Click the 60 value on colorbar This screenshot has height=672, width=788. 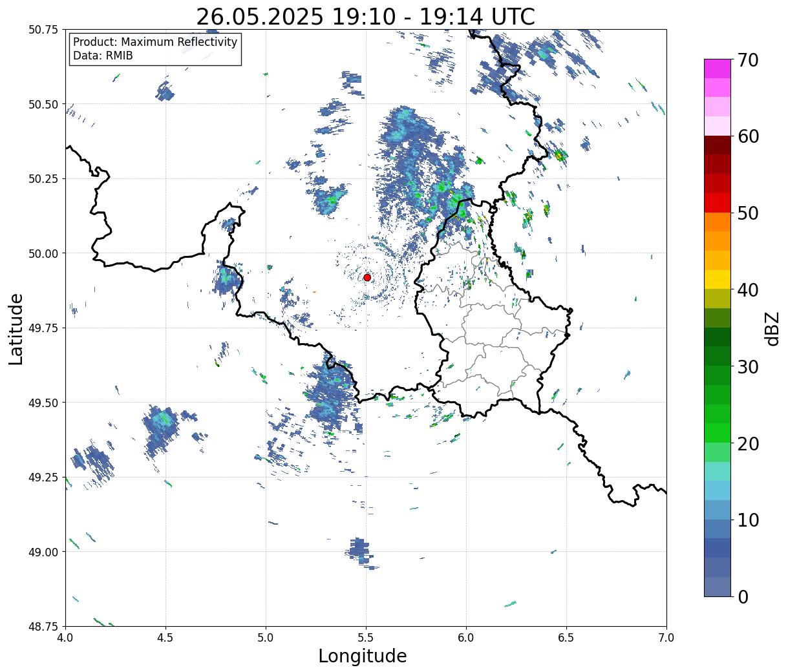pyautogui.click(x=748, y=136)
